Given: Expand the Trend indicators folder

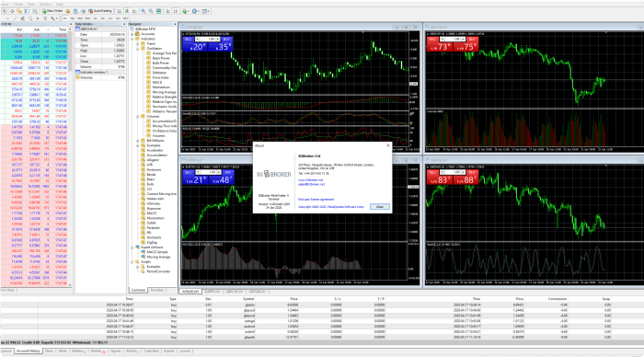Looking at the screenshot, I should [138, 43].
